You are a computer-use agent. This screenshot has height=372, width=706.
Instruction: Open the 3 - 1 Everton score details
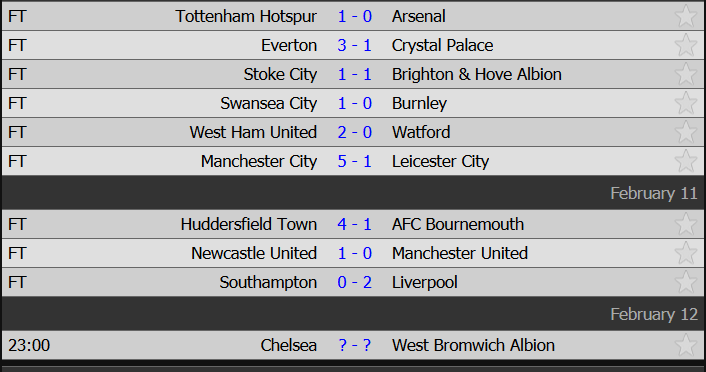(x=354, y=45)
